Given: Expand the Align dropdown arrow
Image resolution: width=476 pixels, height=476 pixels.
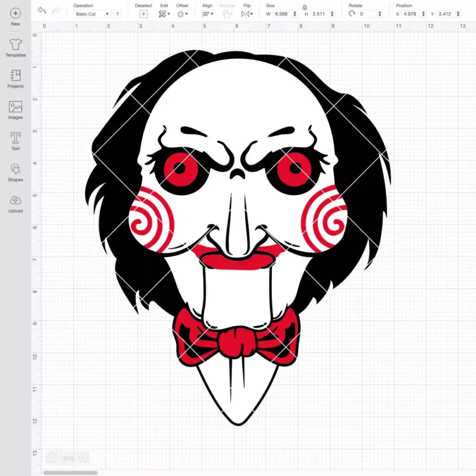Looking at the screenshot, I should tap(212, 14).
